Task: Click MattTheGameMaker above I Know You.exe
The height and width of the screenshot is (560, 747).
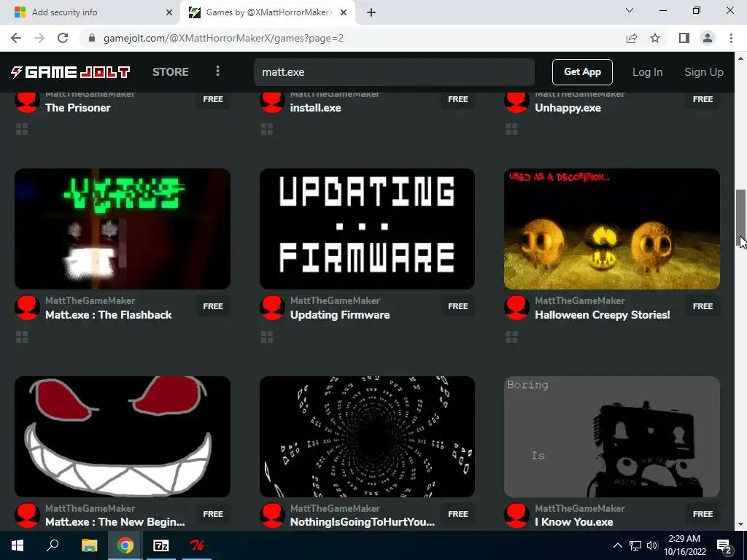Action: click(x=579, y=508)
